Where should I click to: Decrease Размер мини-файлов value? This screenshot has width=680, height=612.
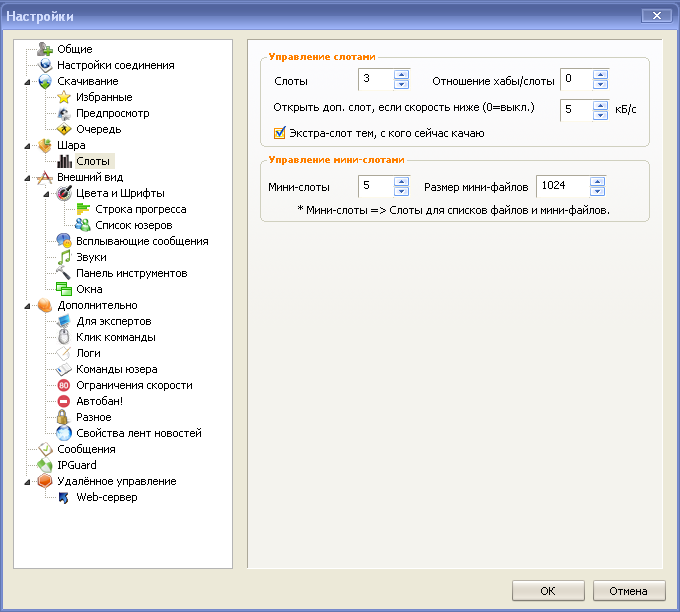point(597,191)
